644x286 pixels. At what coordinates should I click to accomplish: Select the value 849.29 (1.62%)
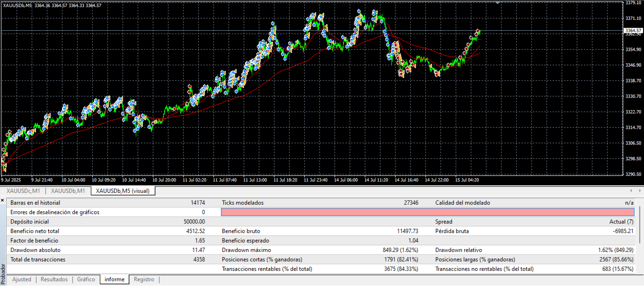[401, 250]
